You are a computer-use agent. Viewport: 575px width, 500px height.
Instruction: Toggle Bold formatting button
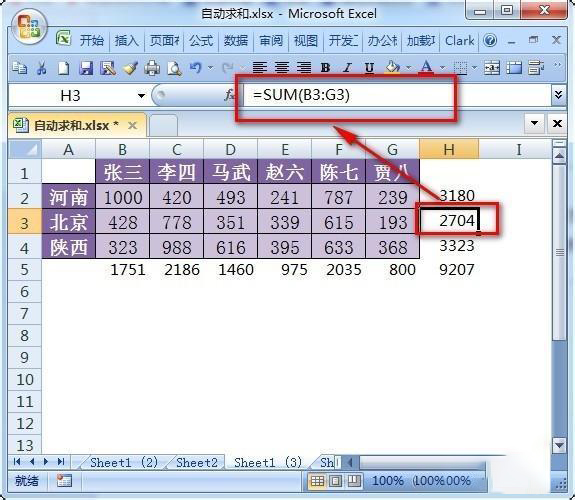325,67
